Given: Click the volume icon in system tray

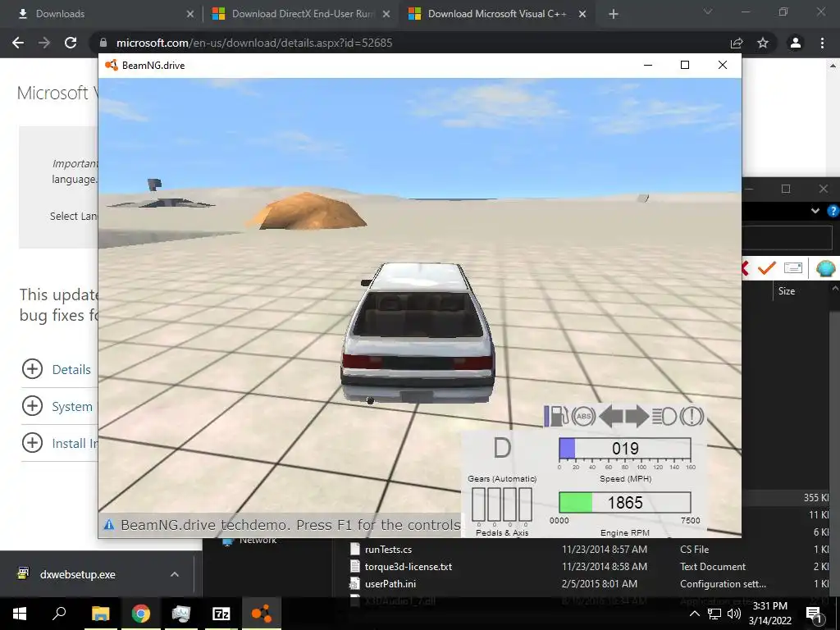Looking at the screenshot, I should pos(734,614).
